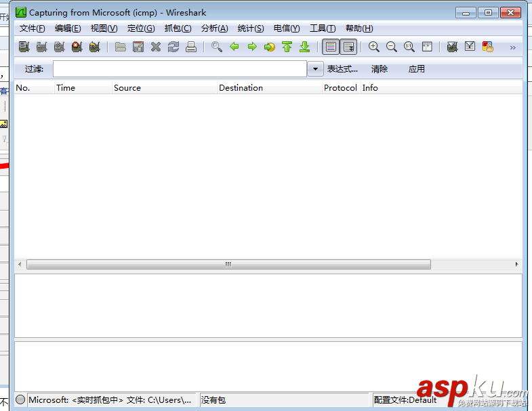The height and width of the screenshot is (411, 532).
Task: Sort by the No. column header
Action: tap(35, 88)
